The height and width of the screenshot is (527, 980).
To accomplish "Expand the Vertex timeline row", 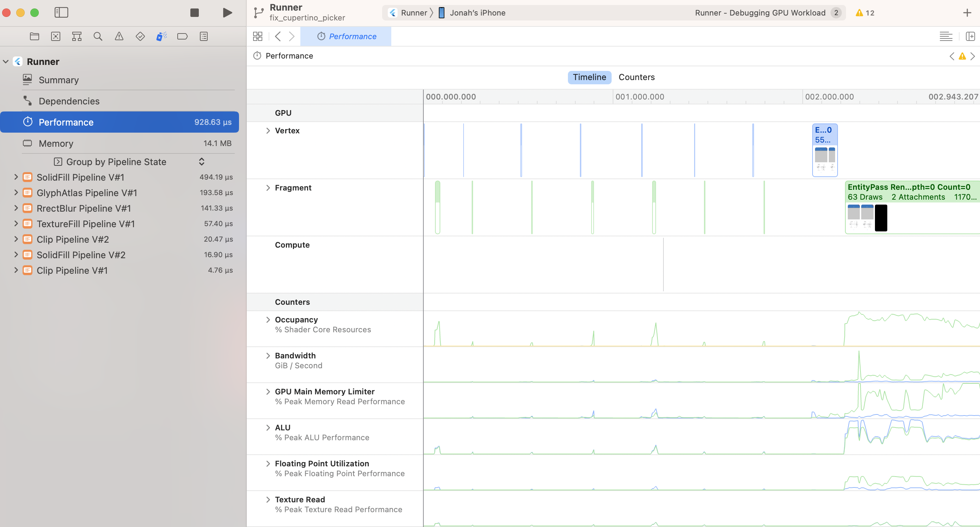I will click(268, 131).
